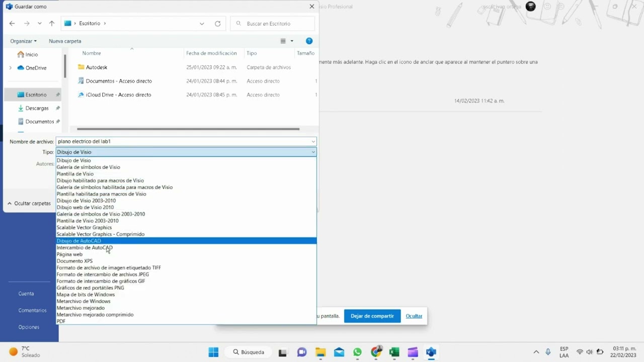The image size is (644, 362).
Task: Sort by Fecha de modificación column
Action: click(211, 53)
